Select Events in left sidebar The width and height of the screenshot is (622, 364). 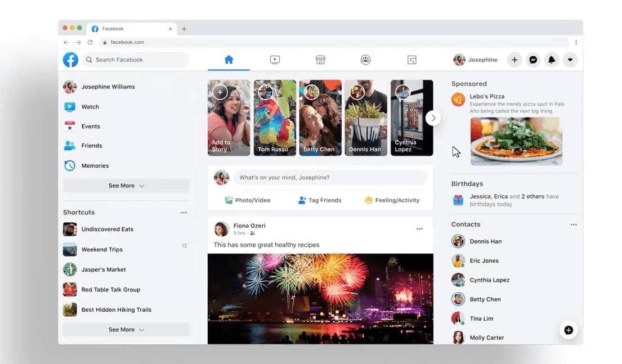[x=90, y=127]
